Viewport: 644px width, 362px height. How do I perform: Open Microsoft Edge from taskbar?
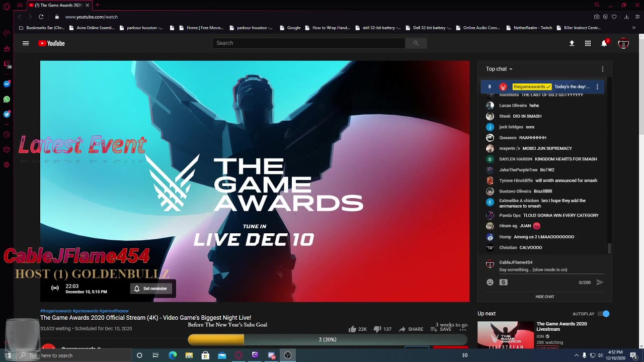pyautogui.click(x=173, y=355)
